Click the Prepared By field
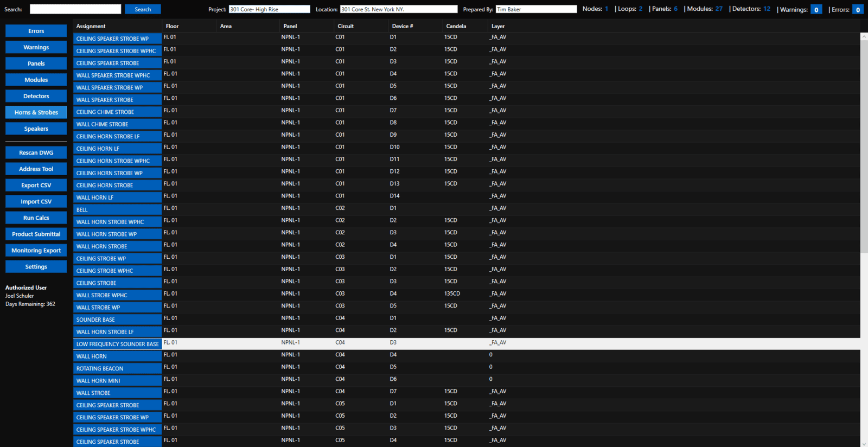The height and width of the screenshot is (447, 868). [535, 9]
